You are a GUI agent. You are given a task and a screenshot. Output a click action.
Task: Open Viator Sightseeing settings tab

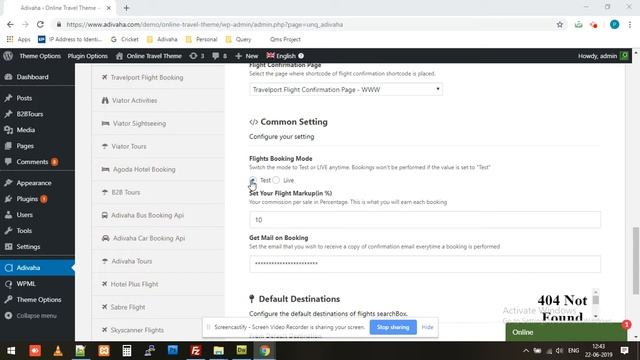pos(158,123)
